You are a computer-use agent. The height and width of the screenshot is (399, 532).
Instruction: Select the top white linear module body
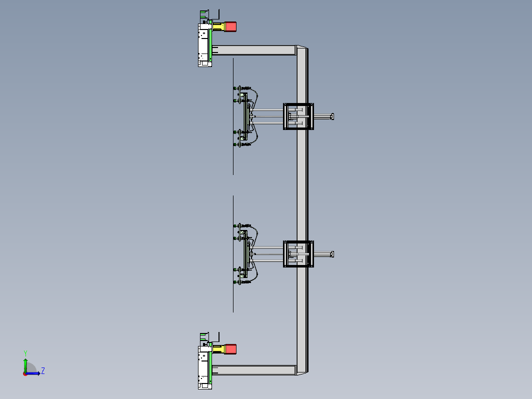pos(203,45)
